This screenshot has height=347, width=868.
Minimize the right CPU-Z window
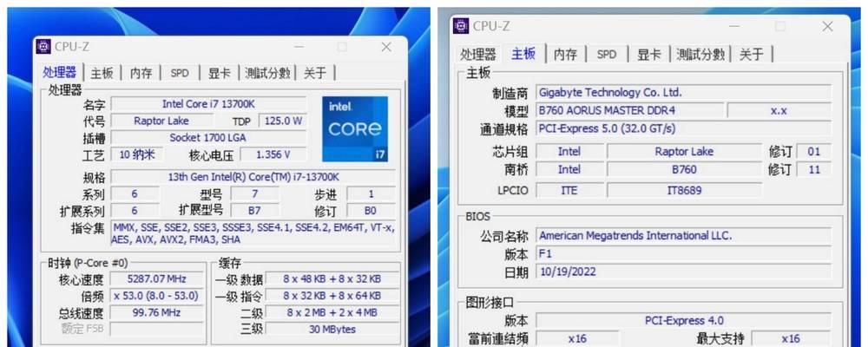click(734, 26)
